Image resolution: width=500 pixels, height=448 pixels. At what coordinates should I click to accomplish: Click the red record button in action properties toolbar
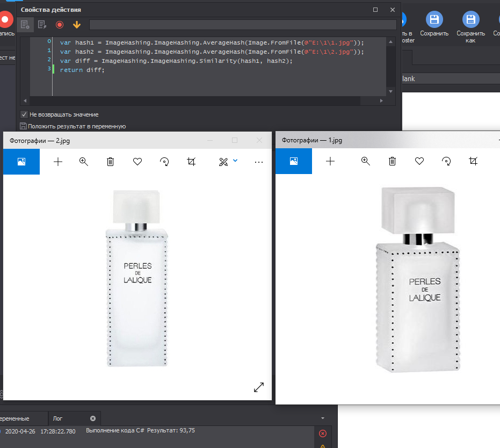[x=59, y=25]
